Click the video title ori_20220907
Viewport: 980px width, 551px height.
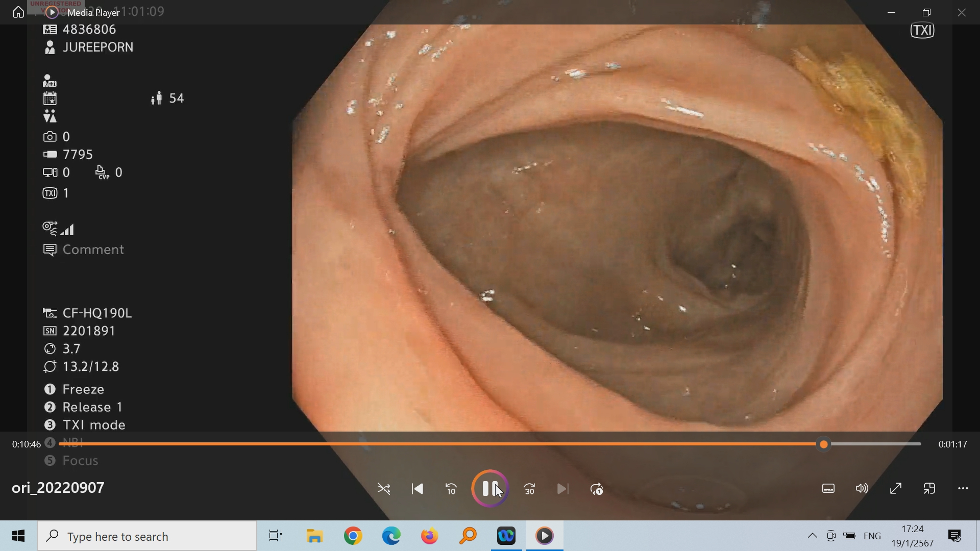point(58,488)
